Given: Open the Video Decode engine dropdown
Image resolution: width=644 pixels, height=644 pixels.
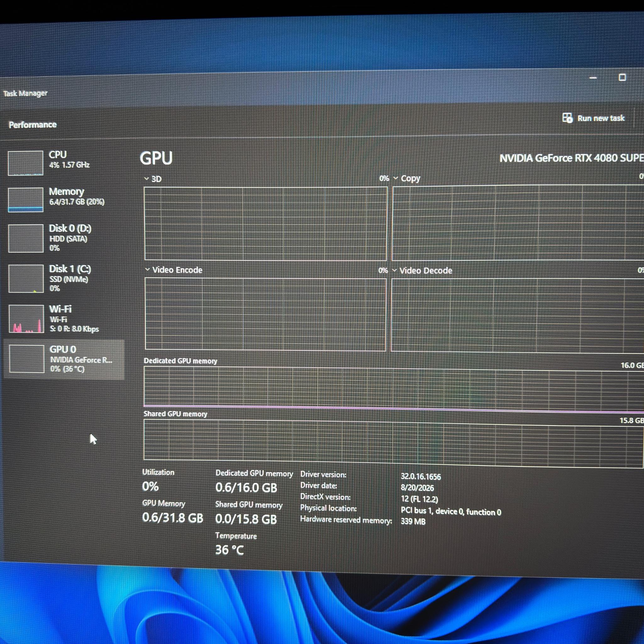Looking at the screenshot, I should [x=395, y=270].
